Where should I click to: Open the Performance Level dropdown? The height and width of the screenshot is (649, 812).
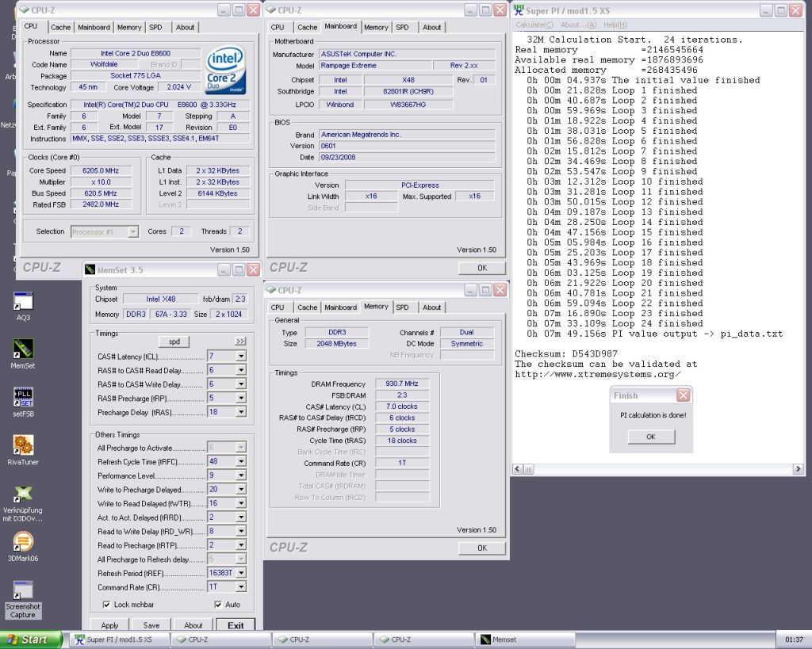[241, 475]
